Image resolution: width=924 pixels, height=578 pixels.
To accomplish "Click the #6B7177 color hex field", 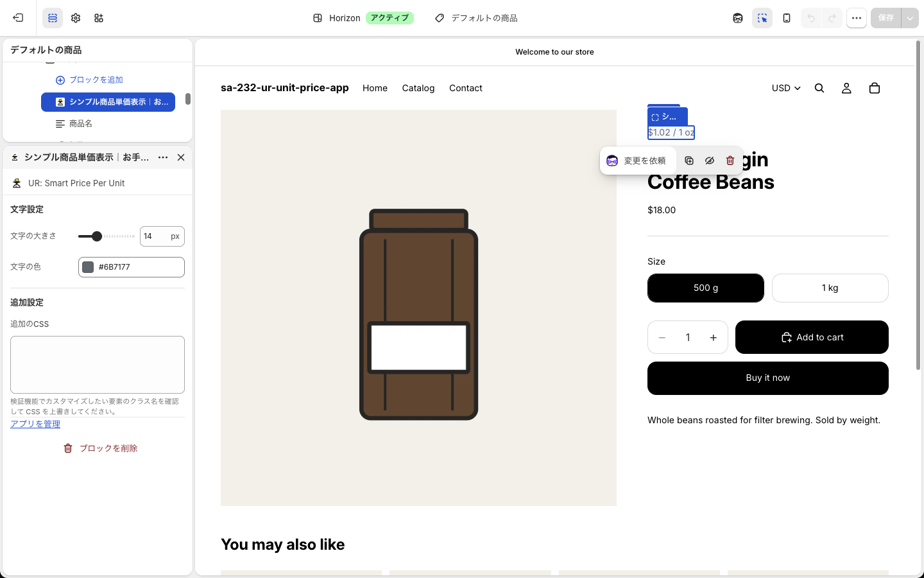I will [x=132, y=267].
